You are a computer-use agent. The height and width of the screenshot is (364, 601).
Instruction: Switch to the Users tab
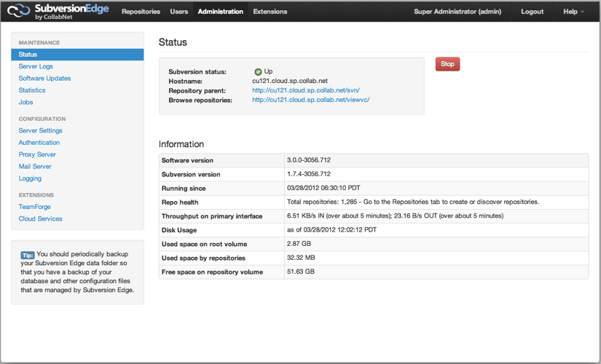click(x=178, y=12)
